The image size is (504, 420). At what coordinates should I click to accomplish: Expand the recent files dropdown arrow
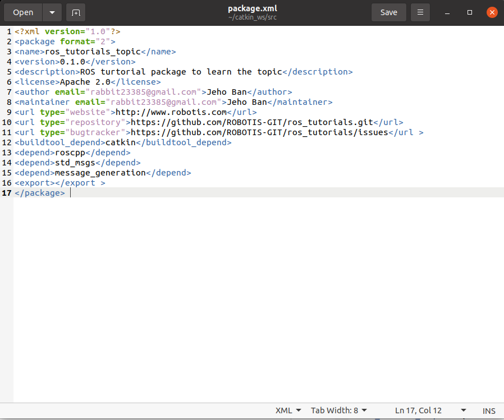(52, 12)
